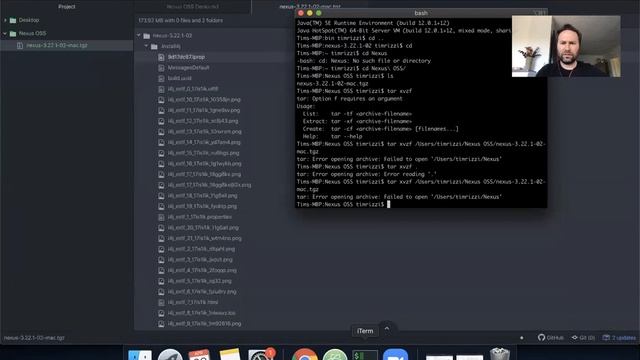640x360 pixels.
Task: Select the i4j_extf_21 png file name
Action: (204, 238)
